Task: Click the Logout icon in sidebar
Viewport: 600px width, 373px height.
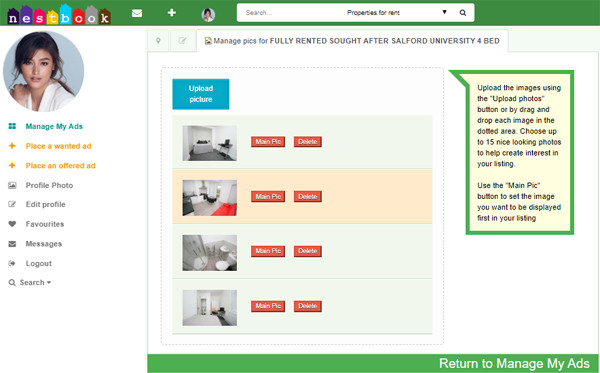Action: tap(12, 264)
